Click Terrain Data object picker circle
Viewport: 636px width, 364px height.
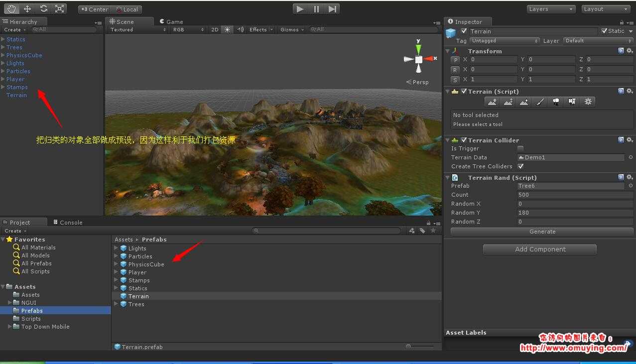pyautogui.click(x=631, y=157)
